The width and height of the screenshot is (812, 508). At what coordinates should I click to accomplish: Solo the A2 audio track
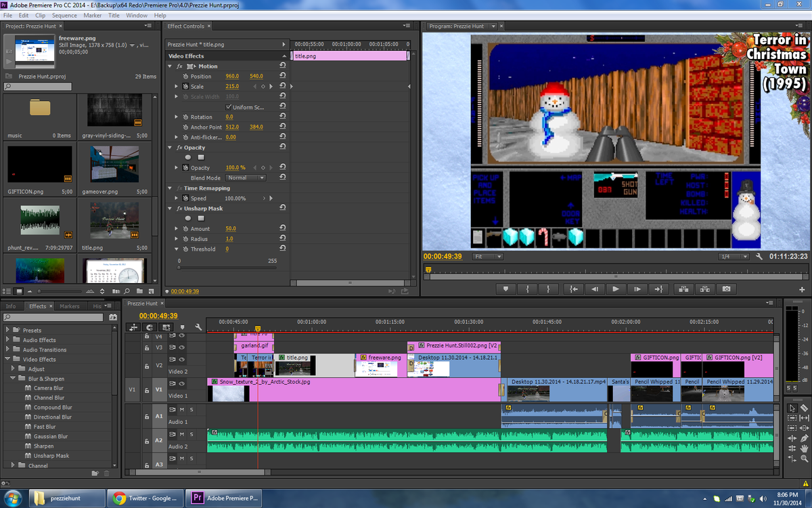click(x=191, y=433)
